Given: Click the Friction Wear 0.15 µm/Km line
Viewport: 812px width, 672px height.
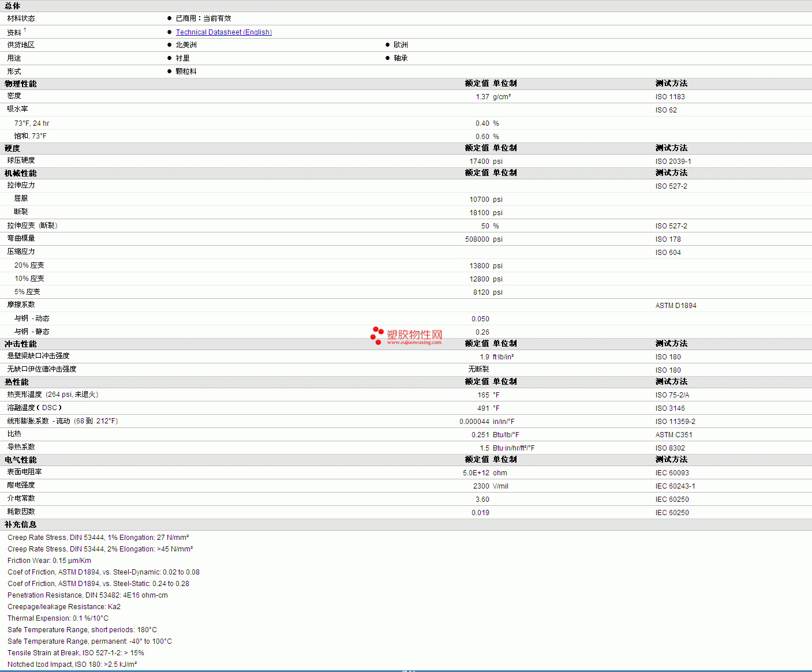Looking at the screenshot, I should (49, 561).
